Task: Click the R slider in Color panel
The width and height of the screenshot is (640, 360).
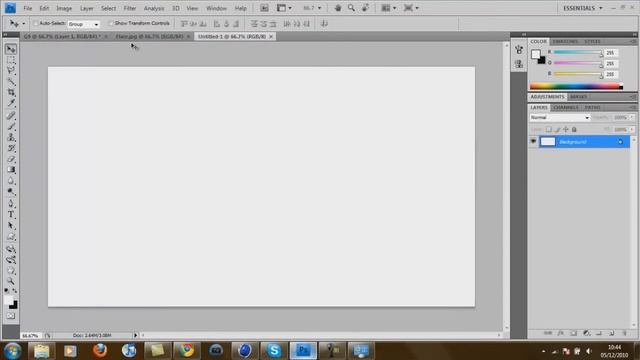Action: click(578, 52)
